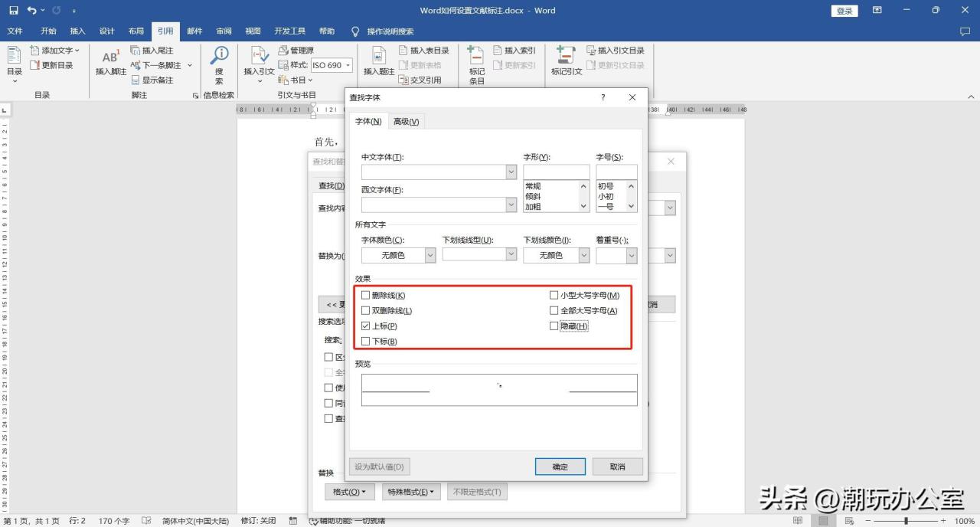980x527 pixels.
Task: Click the comments icon at top right
Action: 965,31
